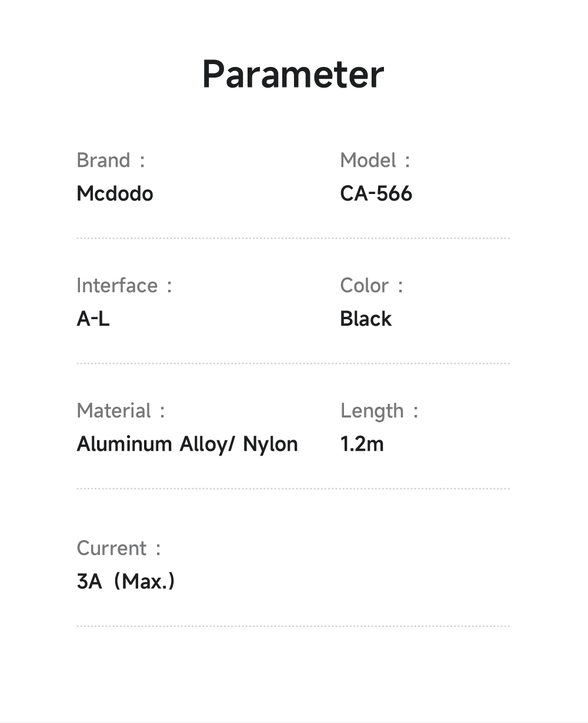
Task: Click the Aluminum Alloy text
Action: (x=151, y=444)
